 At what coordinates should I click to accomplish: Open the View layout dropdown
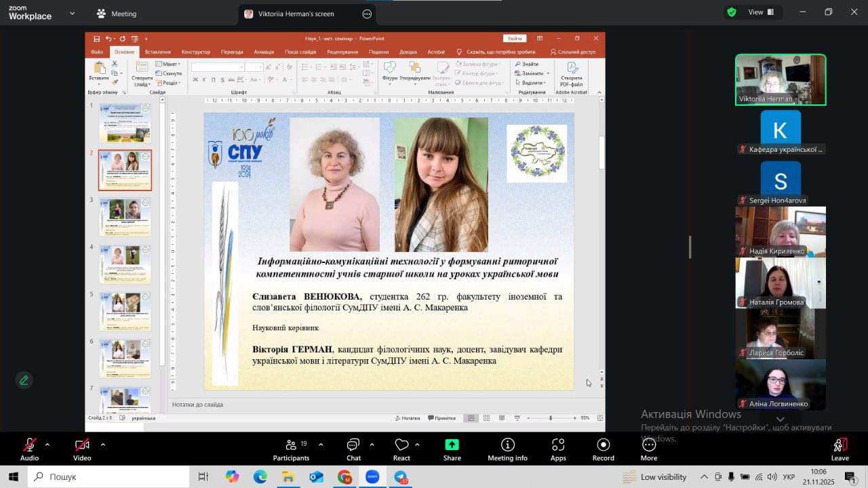pyautogui.click(x=754, y=12)
